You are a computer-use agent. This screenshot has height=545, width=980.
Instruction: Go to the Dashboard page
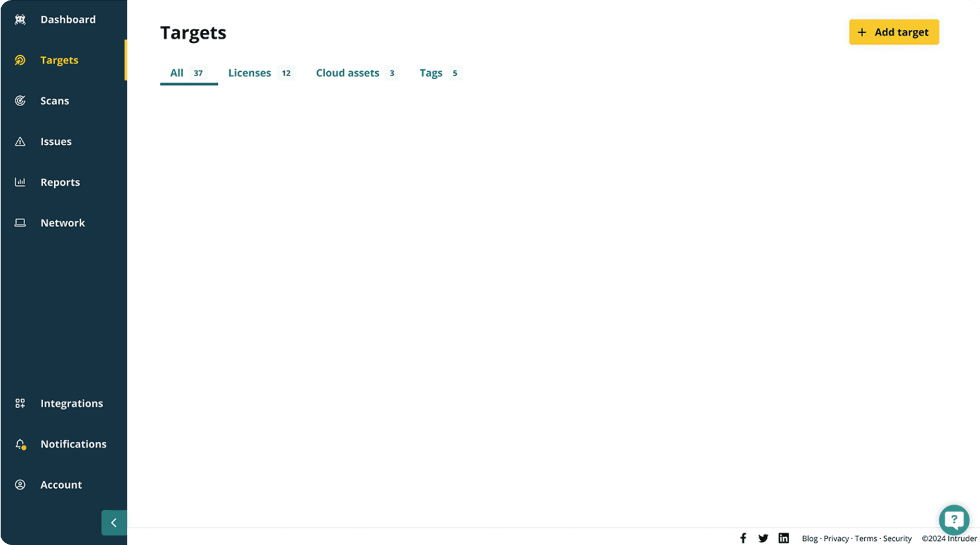(x=68, y=20)
